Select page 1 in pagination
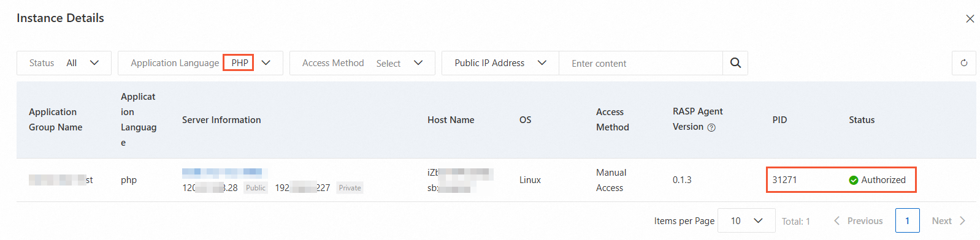 907,221
